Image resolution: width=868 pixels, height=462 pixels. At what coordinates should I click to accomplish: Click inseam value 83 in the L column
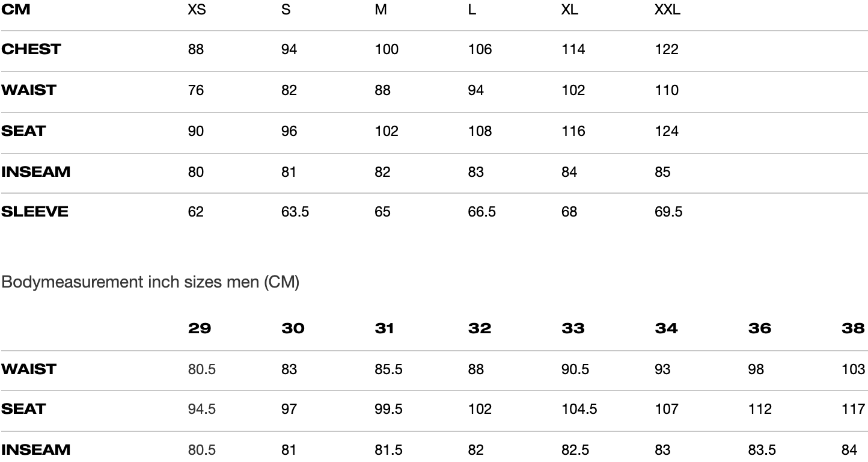coord(475,172)
